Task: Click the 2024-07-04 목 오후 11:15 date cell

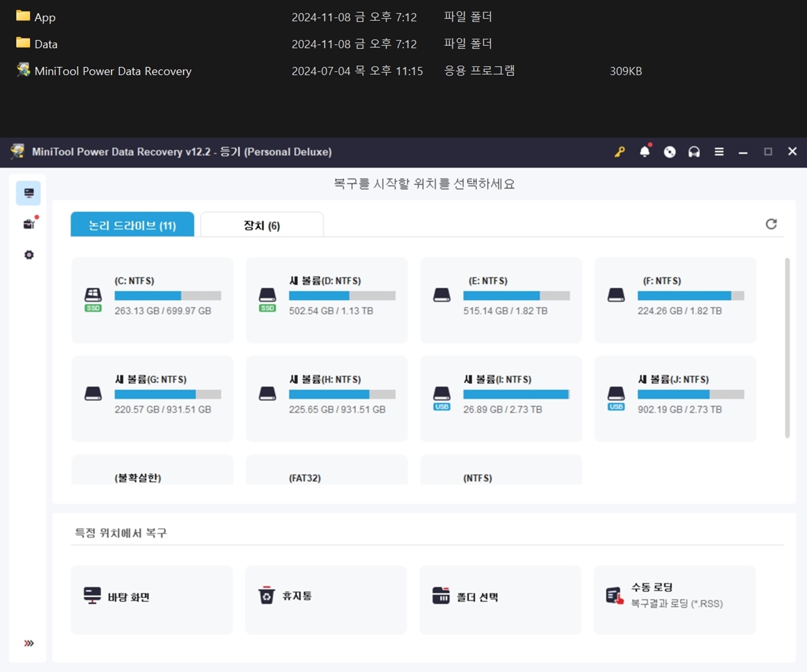Action: click(x=357, y=71)
